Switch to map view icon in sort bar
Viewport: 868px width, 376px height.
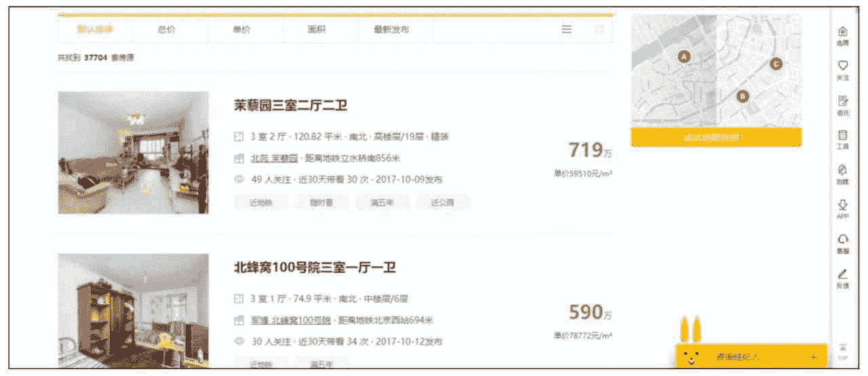pos(599,30)
